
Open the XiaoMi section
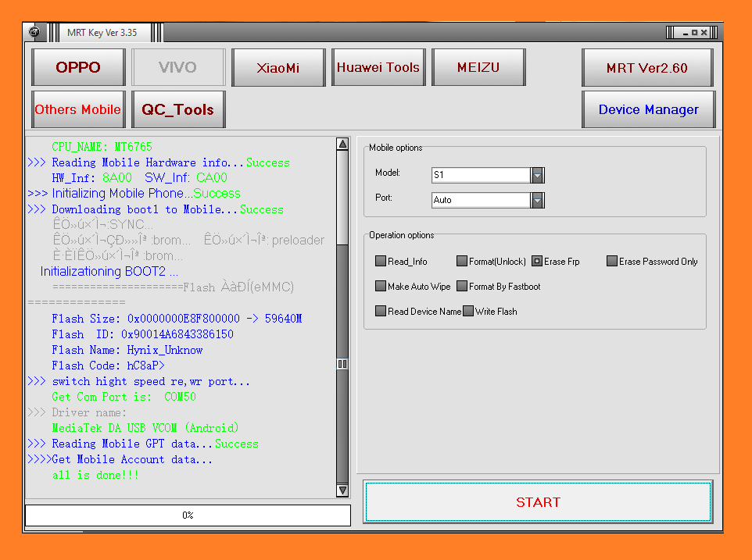point(278,67)
